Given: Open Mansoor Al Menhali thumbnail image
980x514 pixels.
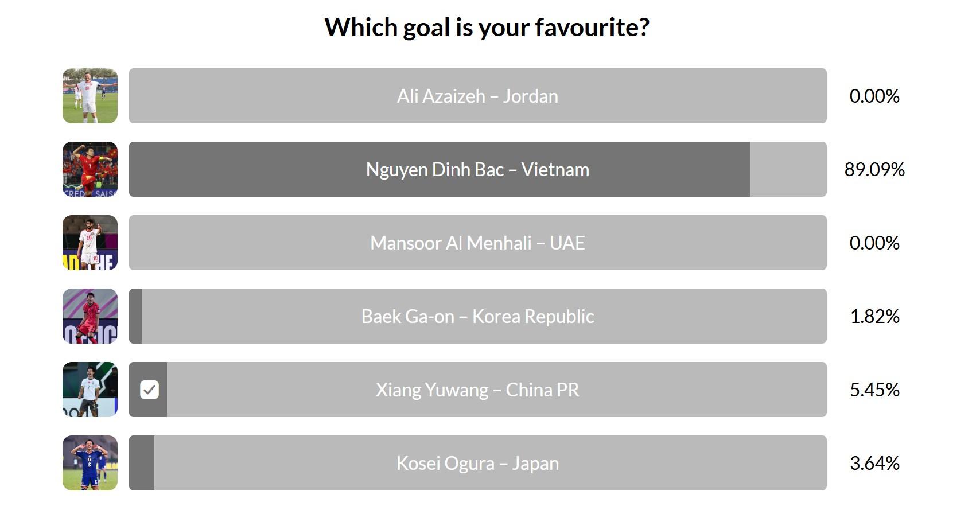Looking at the screenshot, I should [x=90, y=243].
